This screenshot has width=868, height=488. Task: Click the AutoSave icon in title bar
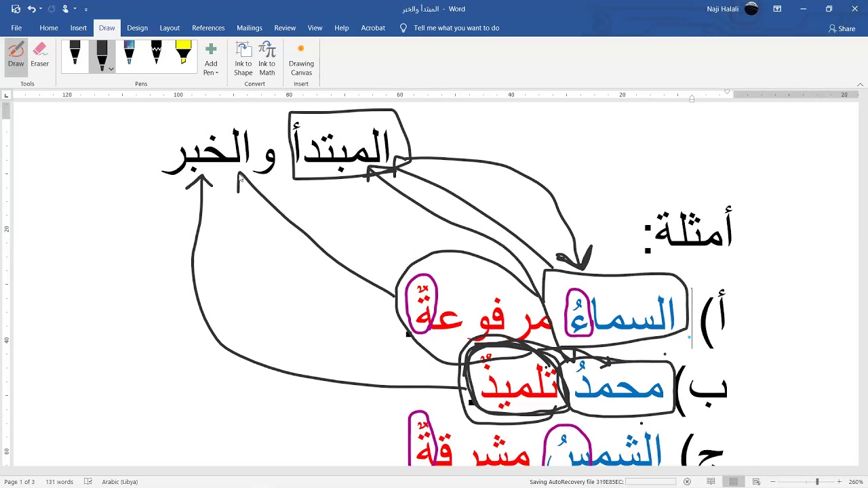16,9
